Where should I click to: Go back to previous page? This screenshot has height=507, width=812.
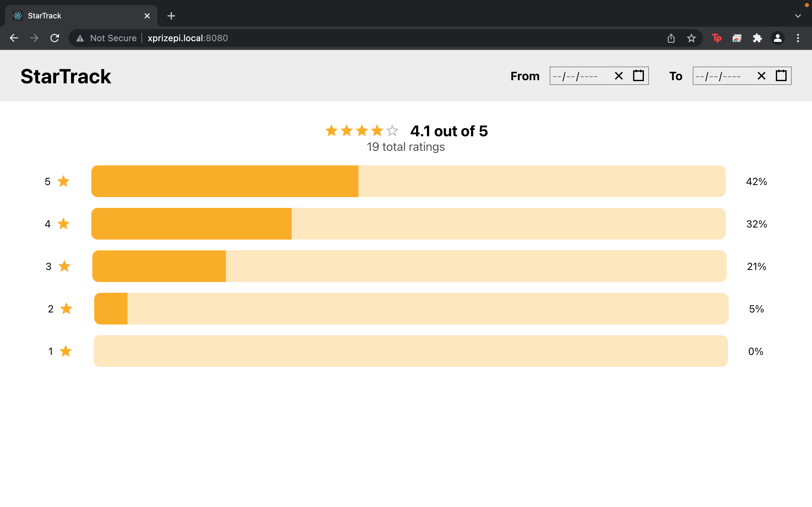click(14, 38)
